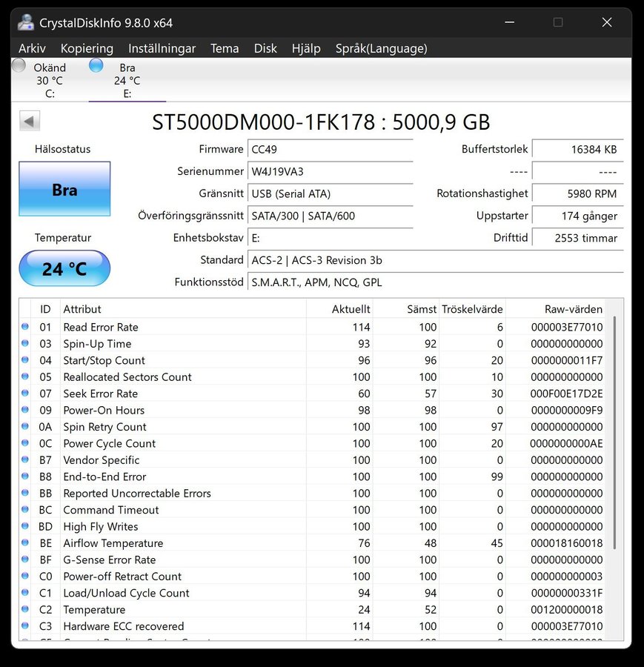Click status dot of Load/Unload Cycle Count row
This screenshot has width=644, height=667.
tap(25, 592)
